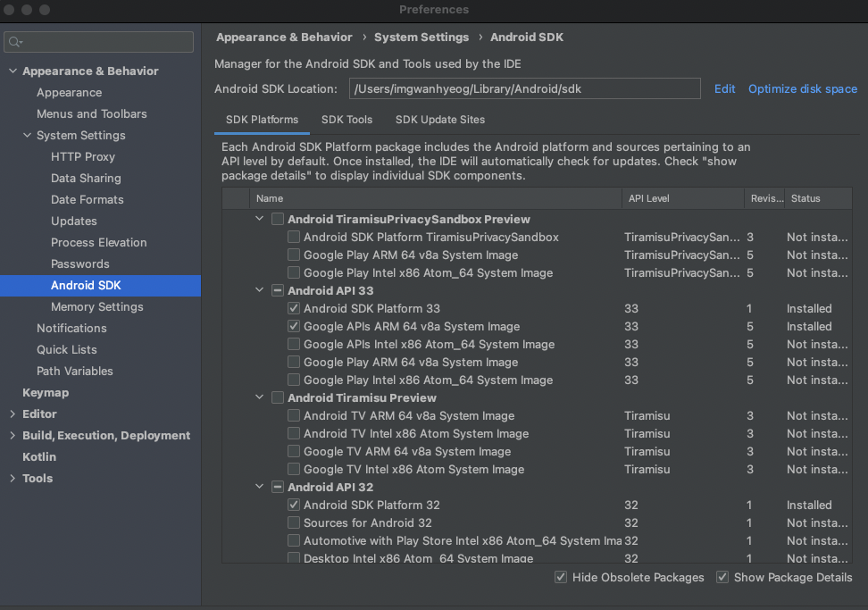Uncheck Google APIs ARM 64 v8a System Image
Viewport: 868px width, 610px height.
pyautogui.click(x=294, y=326)
